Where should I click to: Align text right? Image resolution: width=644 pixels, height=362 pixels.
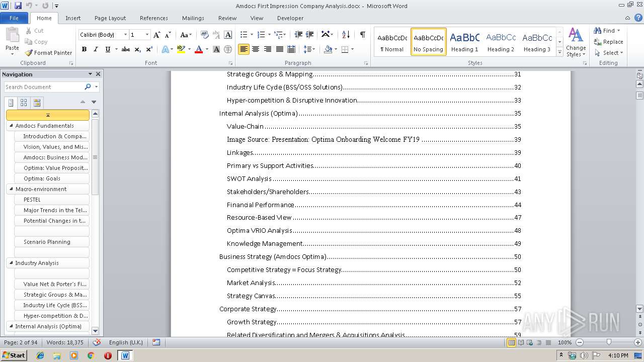[267, 49]
